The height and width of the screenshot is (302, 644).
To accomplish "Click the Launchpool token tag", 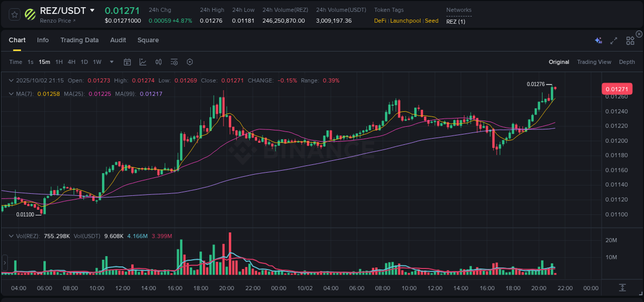I will point(405,21).
